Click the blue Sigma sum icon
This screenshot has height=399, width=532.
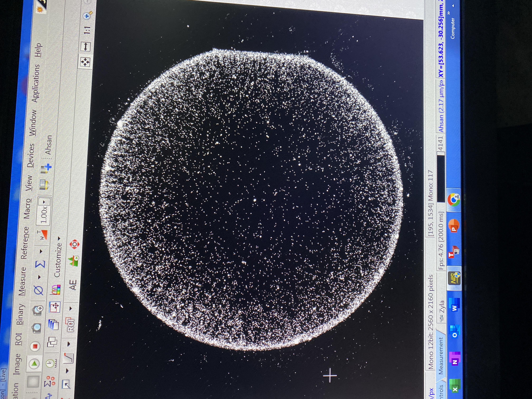[40, 264]
